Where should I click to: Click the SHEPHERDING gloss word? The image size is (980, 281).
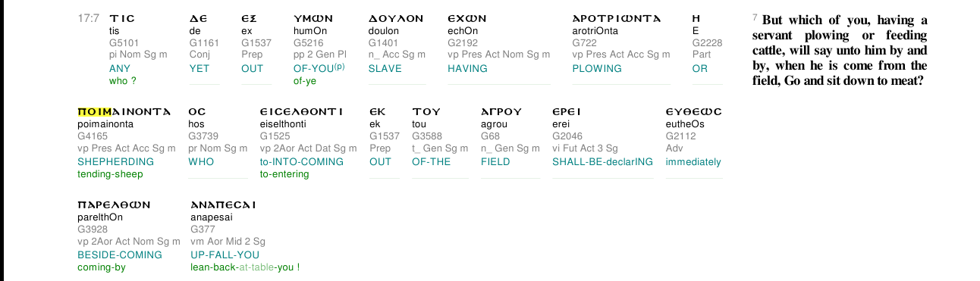(115, 161)
